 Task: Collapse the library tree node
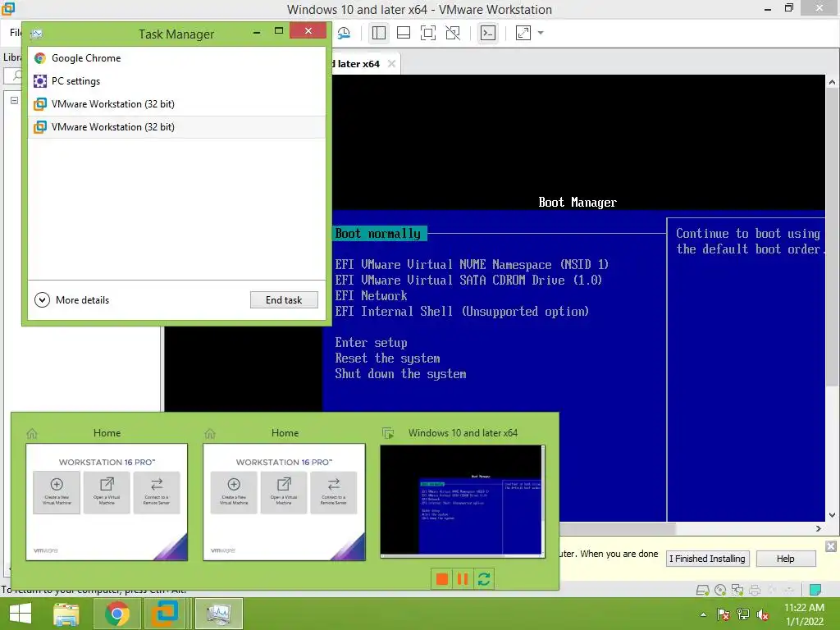tap(15, 100)
